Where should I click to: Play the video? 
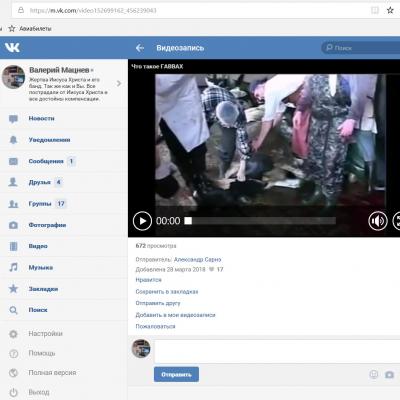[x=142, y=221]
